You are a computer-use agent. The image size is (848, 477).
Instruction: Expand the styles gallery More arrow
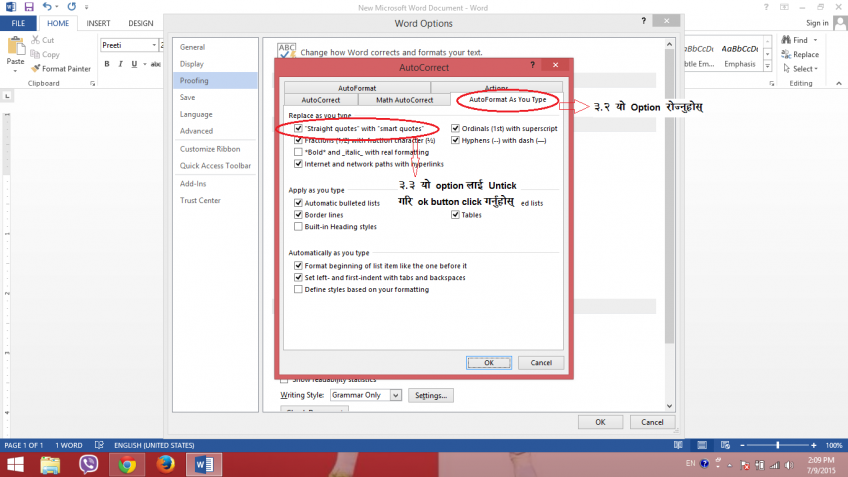click(x=767, y=66)
